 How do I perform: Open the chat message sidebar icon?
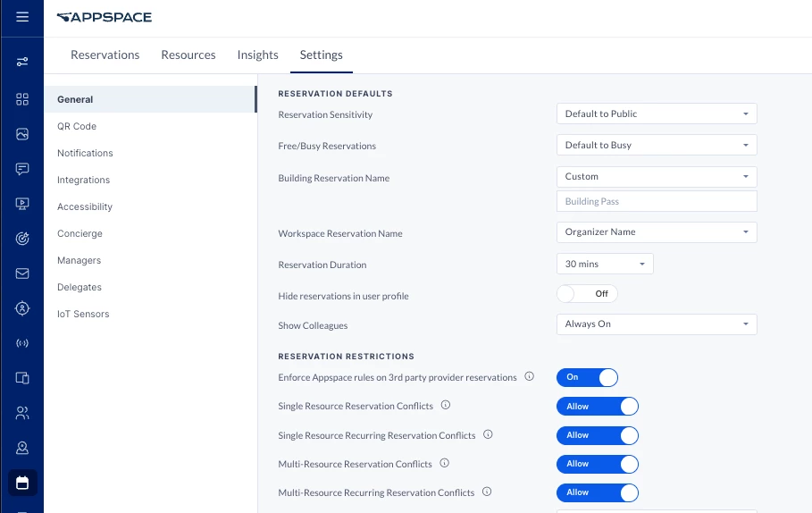coord(22,169)
